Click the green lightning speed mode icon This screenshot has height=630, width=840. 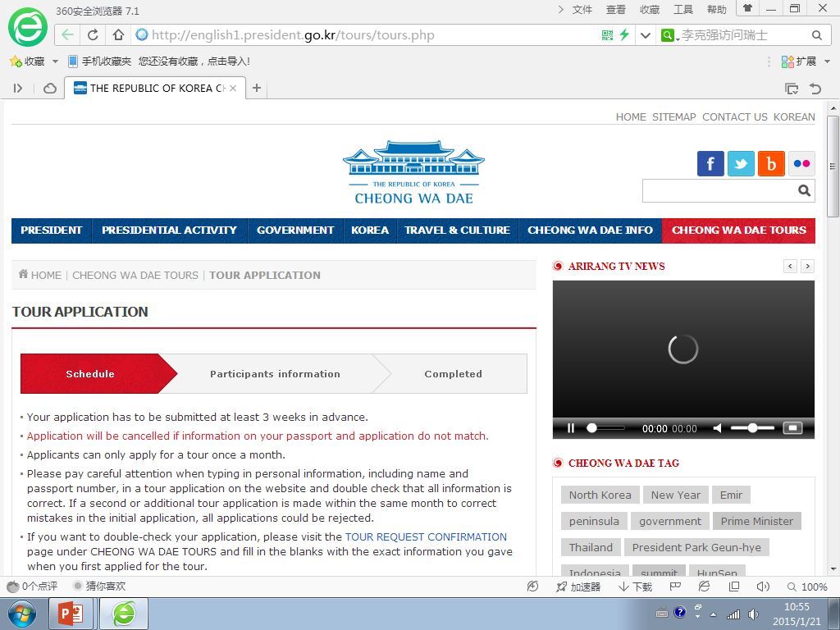(624, 35)
